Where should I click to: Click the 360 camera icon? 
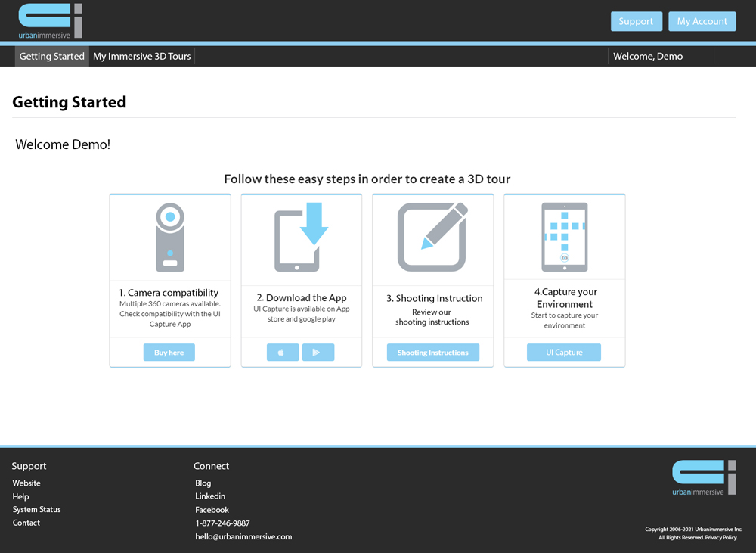[170, 237]
